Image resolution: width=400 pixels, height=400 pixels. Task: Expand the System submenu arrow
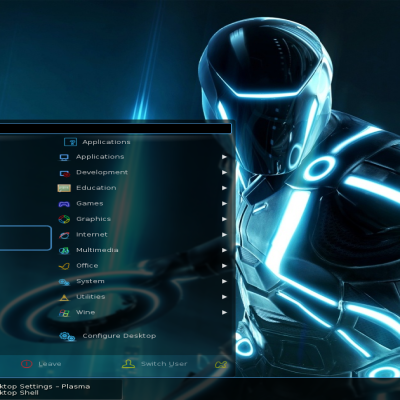coord(224,281)
